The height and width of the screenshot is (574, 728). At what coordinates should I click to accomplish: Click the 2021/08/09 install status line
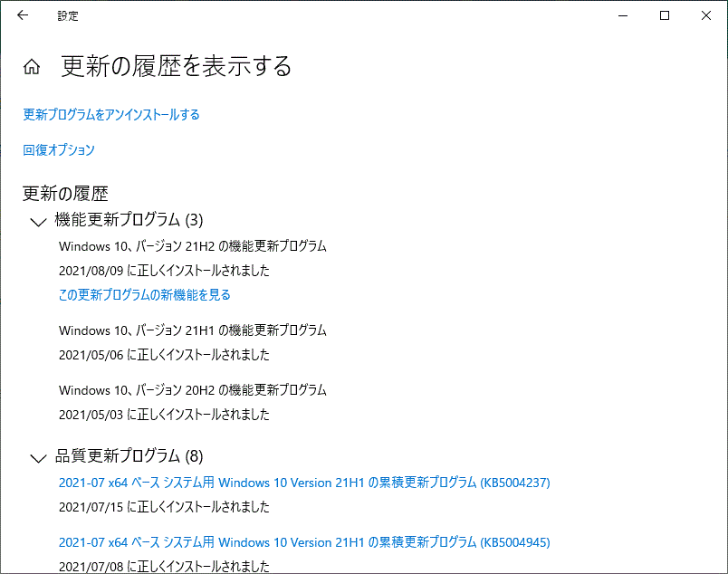point(164,271)
